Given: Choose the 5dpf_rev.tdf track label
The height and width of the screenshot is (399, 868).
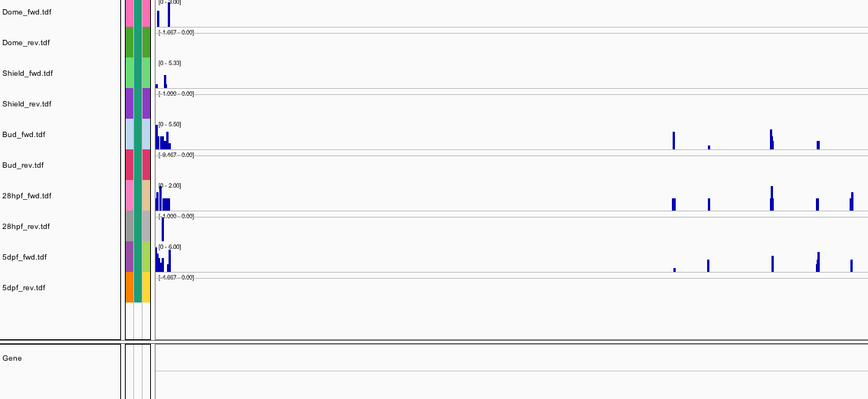Looking at the screenshot, I should tap(24, 288).
